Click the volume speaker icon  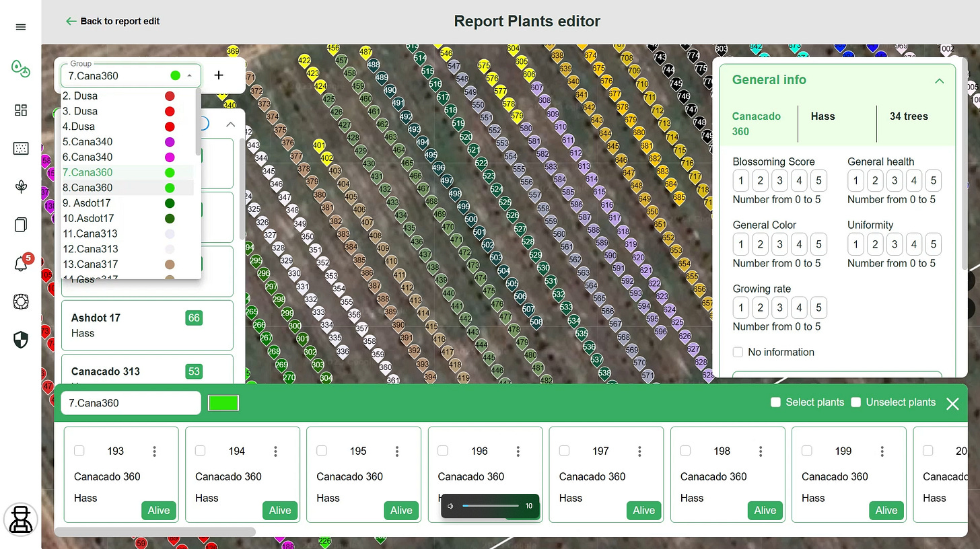coord(451,506)
